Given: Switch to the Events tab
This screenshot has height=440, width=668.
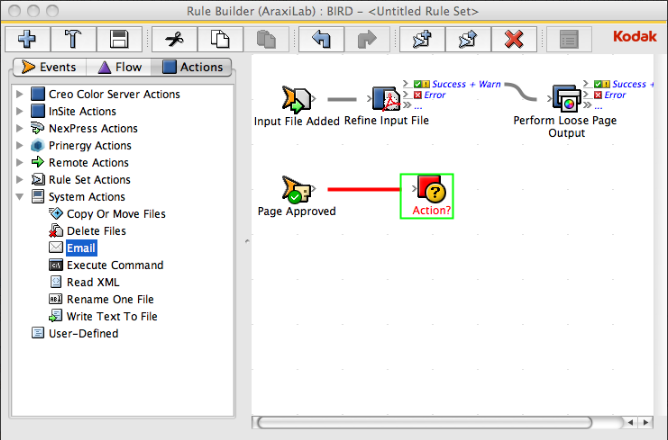Looking at the screenshot, I should [x=50, y=68].
